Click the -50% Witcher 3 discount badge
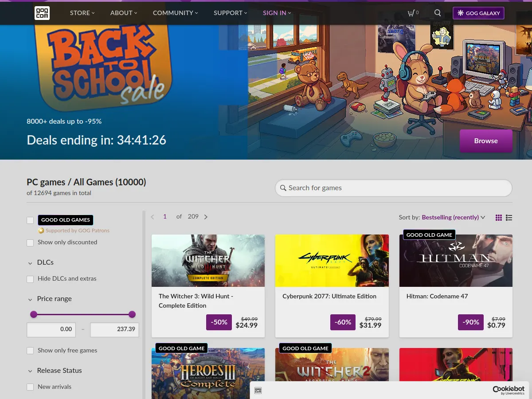The width and height of the screenshot is (532, 399). [x=219, y=322]
